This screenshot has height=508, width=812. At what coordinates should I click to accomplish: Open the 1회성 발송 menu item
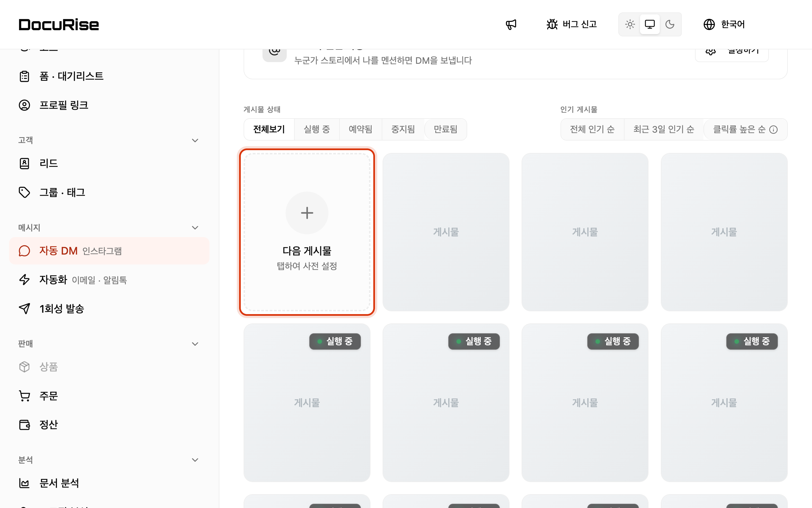point(109,308)
